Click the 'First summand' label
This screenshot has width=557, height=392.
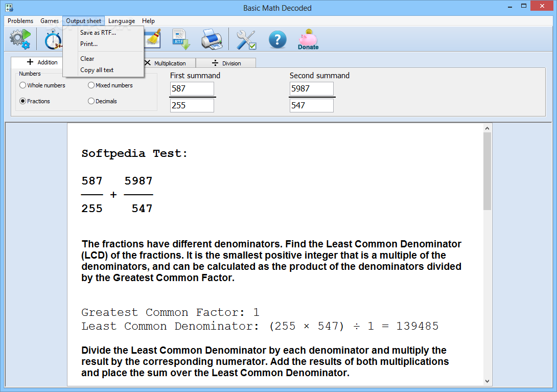pyautogui.click(x=195, y=76)
